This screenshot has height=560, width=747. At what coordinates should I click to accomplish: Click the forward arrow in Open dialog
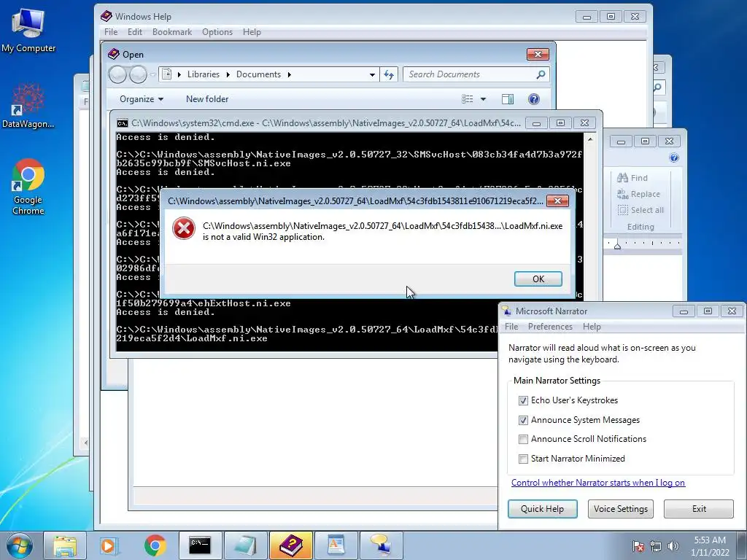pos(138,74)
